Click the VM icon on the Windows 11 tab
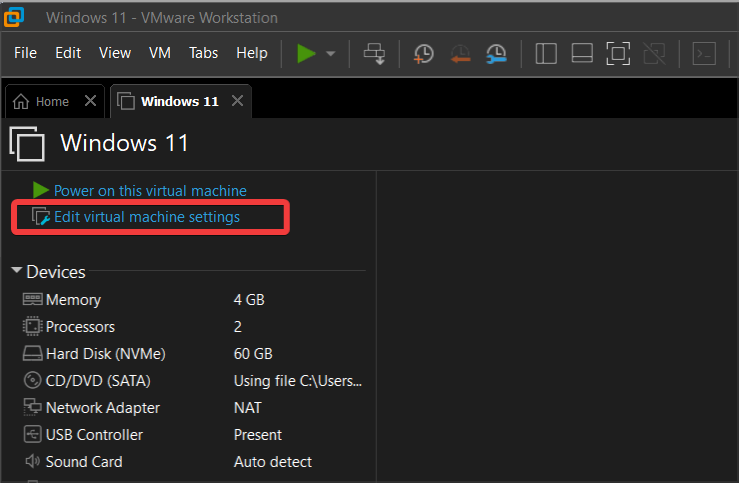 tap(126, 101)
